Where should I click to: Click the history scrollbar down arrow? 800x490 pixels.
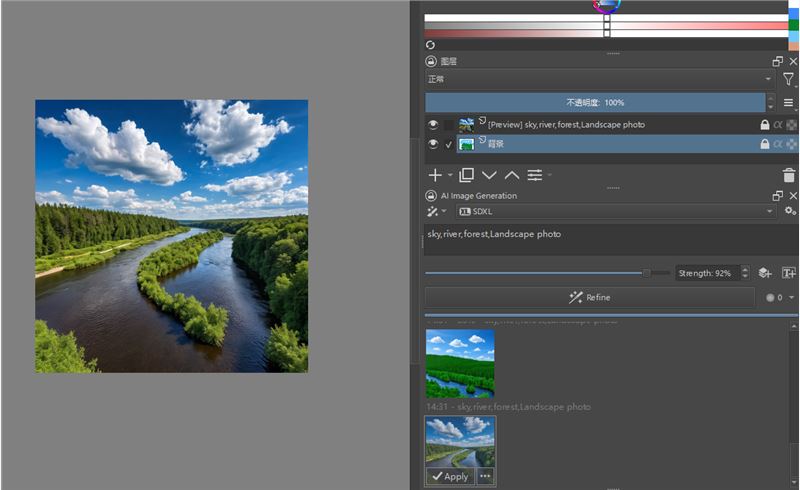[x=794, y=482]
